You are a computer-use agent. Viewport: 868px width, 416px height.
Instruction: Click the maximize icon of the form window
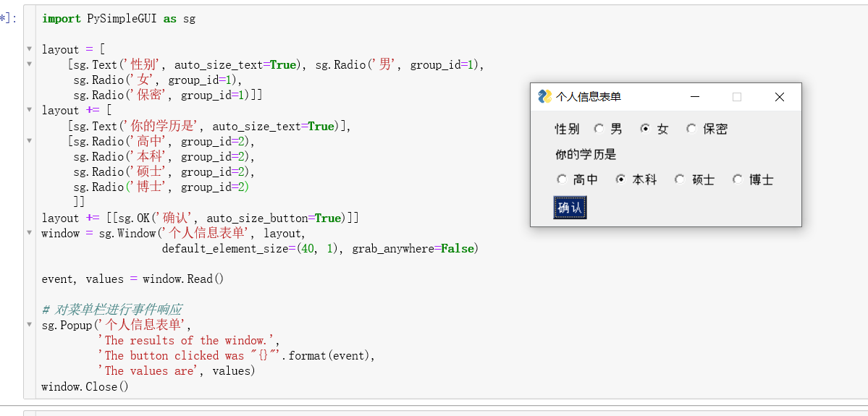tap(737, 97)
